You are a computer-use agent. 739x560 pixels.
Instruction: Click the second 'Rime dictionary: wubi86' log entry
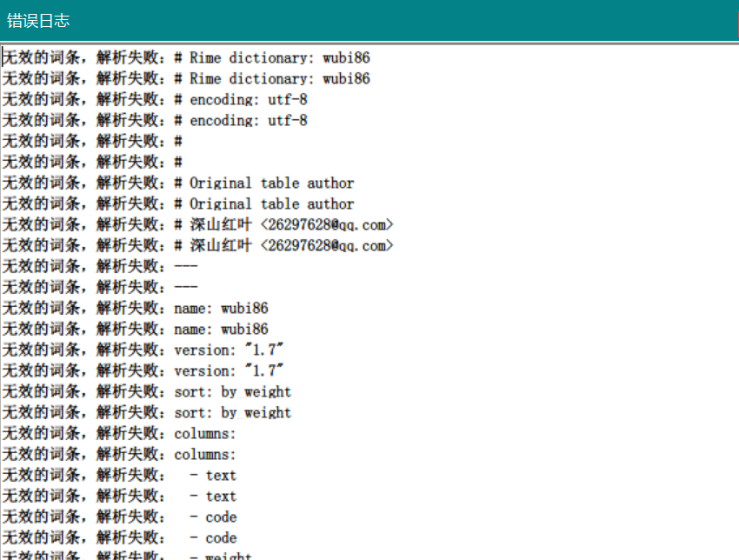pyautogui.click(x=187, y=78)
